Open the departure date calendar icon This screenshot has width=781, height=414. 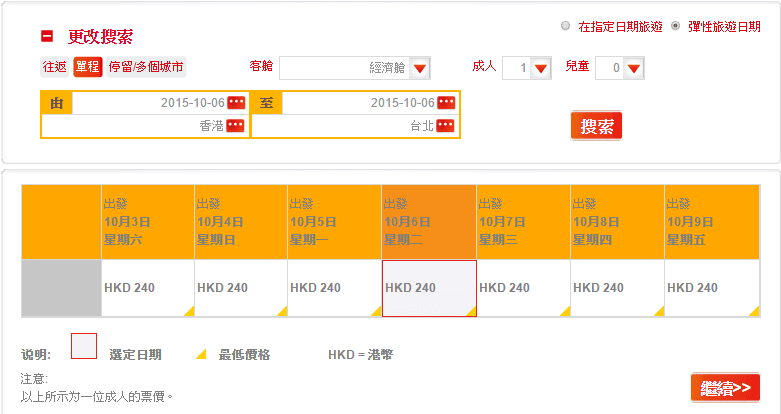[x=235, y=103]
